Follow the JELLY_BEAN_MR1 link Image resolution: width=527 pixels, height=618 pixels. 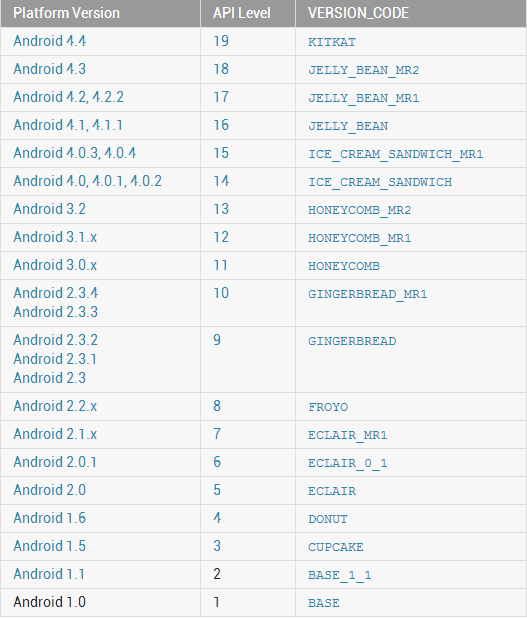[363, 98]
